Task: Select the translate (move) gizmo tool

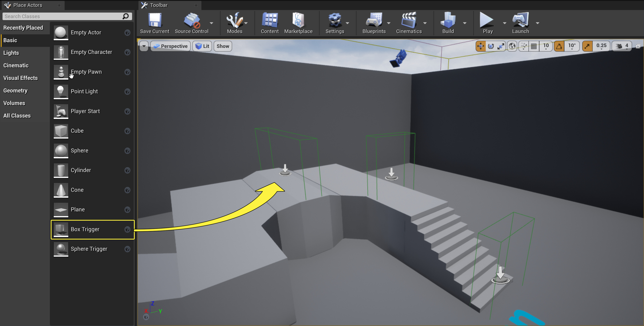Action: pyautogui.click(x=480, y=46)
